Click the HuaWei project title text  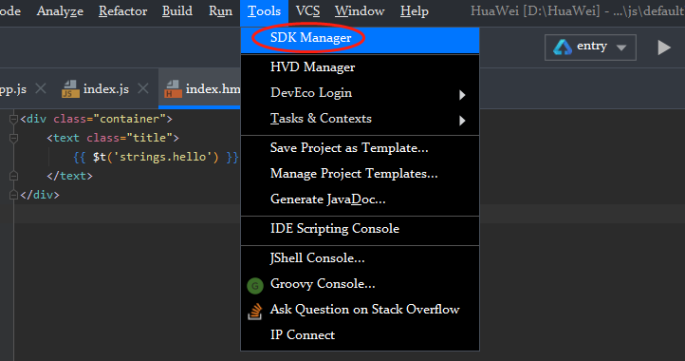click(577, 11)
